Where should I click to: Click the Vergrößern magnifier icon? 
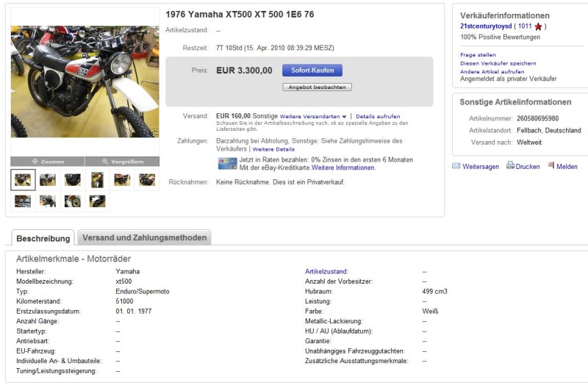pos(106,162)
